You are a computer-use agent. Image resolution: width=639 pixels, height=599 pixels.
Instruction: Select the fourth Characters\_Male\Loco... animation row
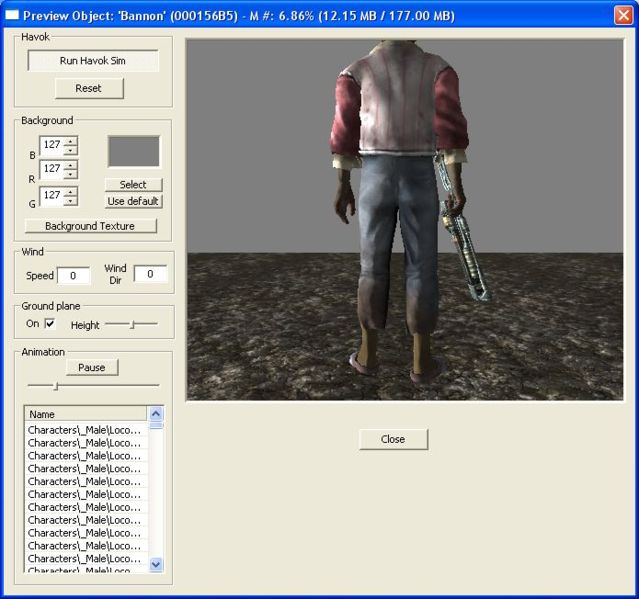(x=85, y=469)
